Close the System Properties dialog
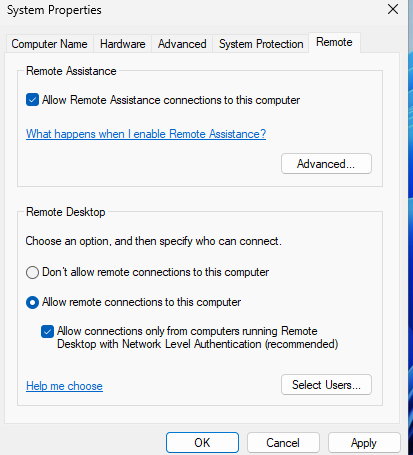Viewport: 413px width, 455px height. coord(393,9)
